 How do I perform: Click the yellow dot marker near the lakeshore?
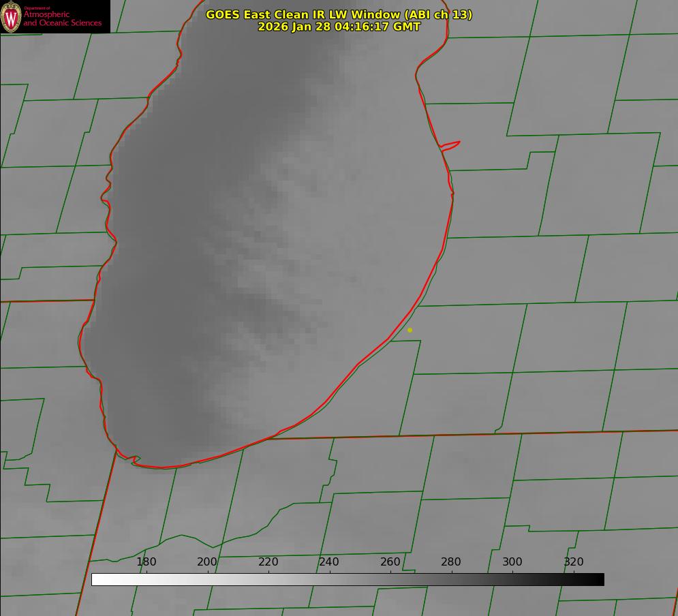(410, 330)
